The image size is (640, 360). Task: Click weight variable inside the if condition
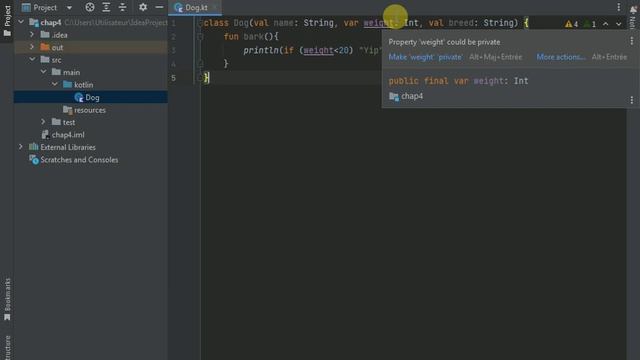(318, 50)
